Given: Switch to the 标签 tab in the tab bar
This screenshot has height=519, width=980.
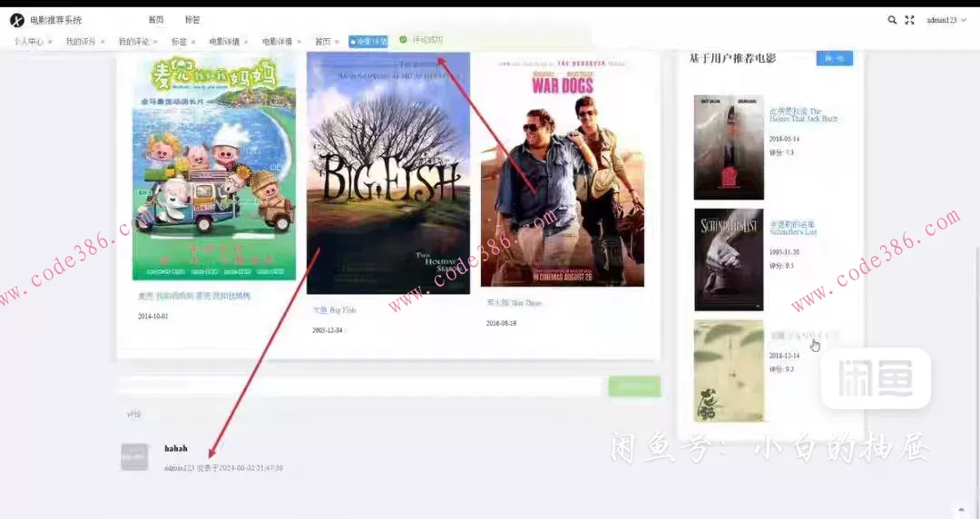Looking at the screenshot, I should coord(179,42).
